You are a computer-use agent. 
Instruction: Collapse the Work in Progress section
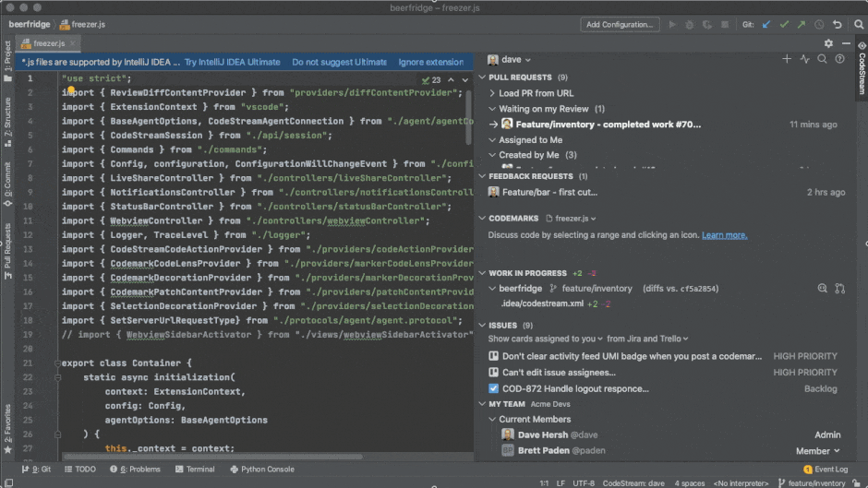482,273
